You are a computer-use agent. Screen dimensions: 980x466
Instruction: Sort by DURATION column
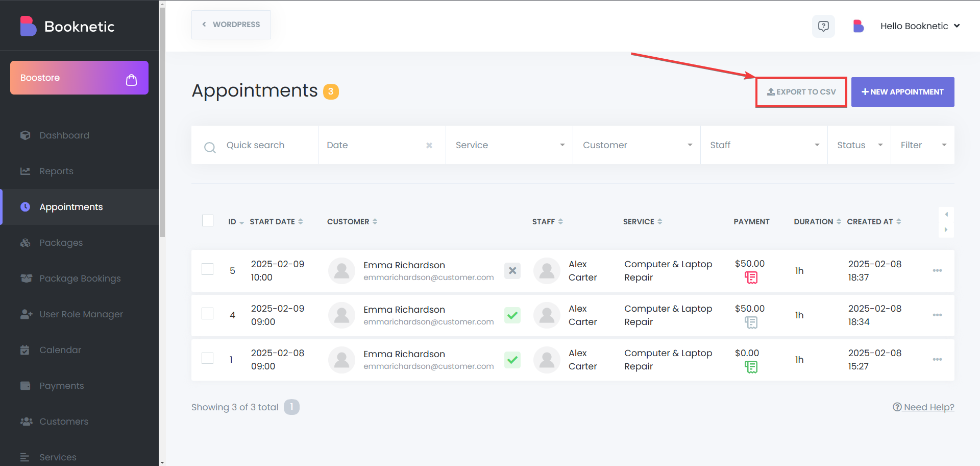click(x=817, y=222)
